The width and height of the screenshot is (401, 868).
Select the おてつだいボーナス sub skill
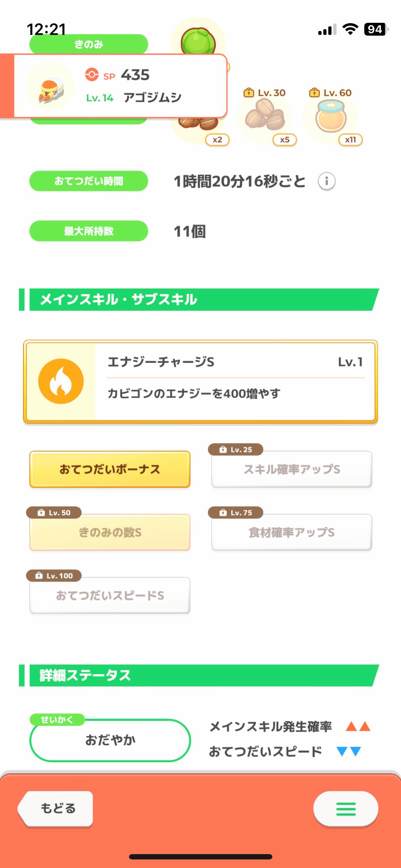tap(110, 469)
